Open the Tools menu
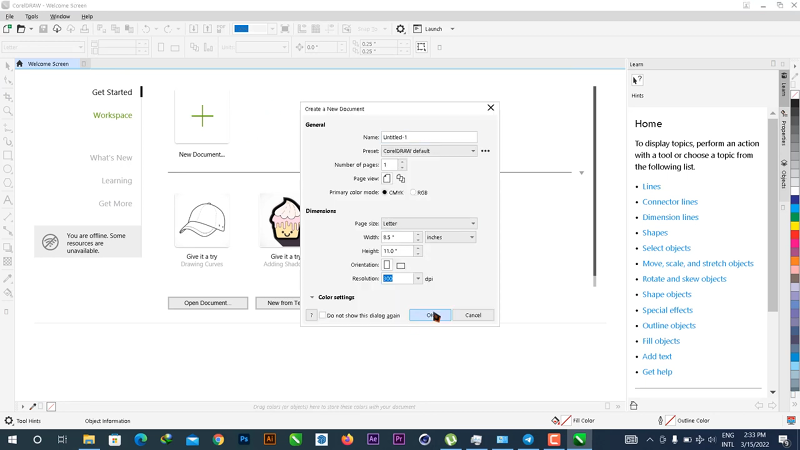 [x=32, y=16]
